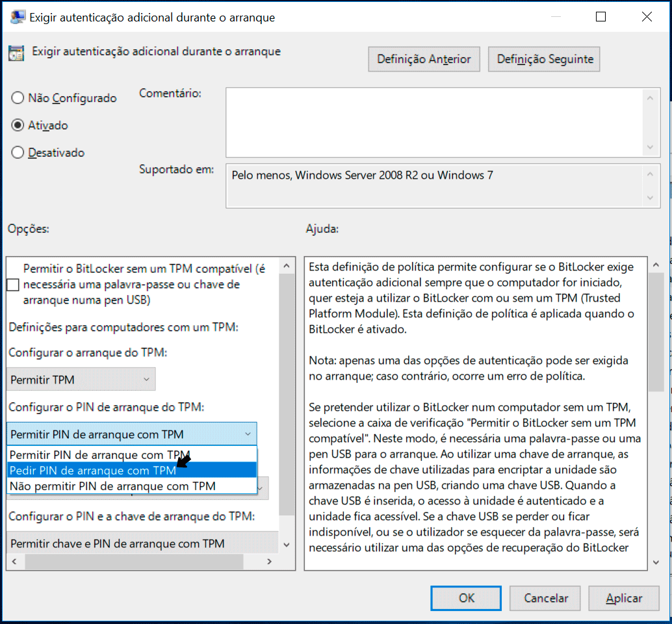This screenshot has height=624, width=672.
Task: Click the up arrow of Suportado em scrollbar
Action: tap(650, 174)
